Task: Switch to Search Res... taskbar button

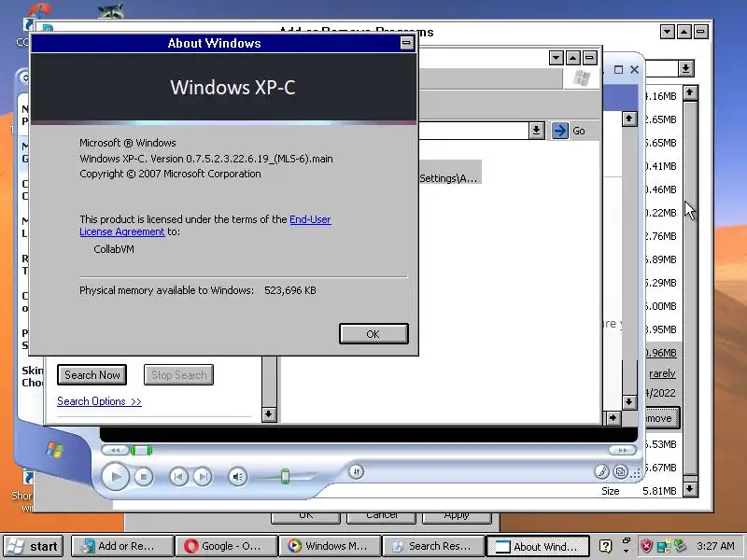Action: click(433, 546)
